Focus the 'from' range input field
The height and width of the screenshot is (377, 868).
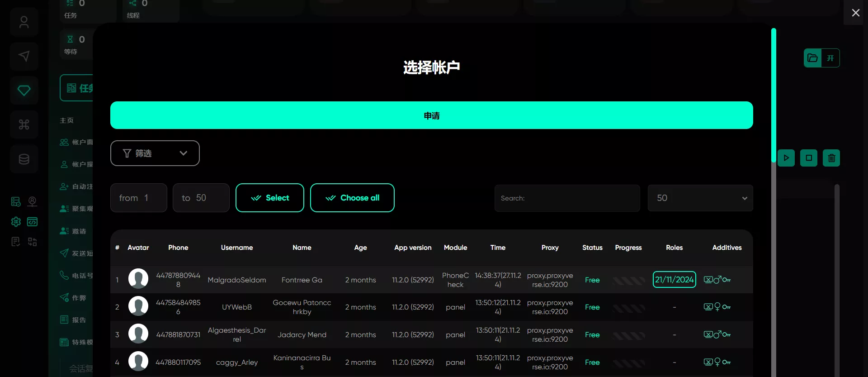[139, 198]
